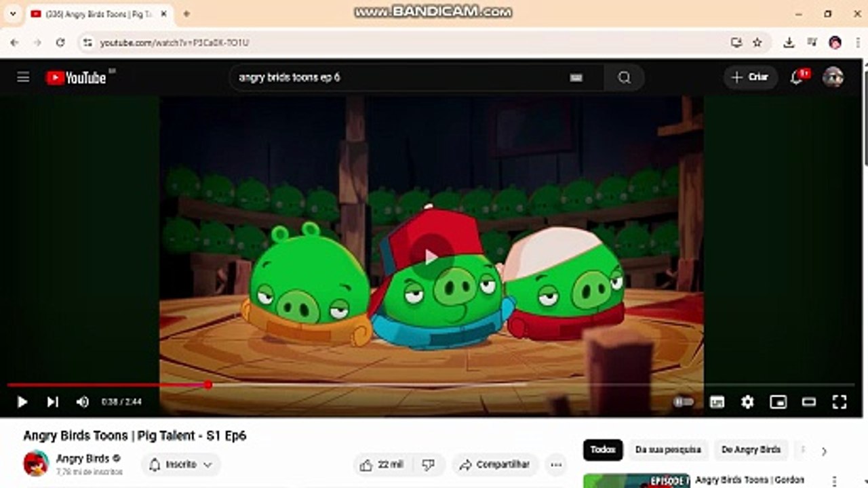Screen dimensions: 868x488
Task: Enter fullscreen mode
Action: coord(840,402)
